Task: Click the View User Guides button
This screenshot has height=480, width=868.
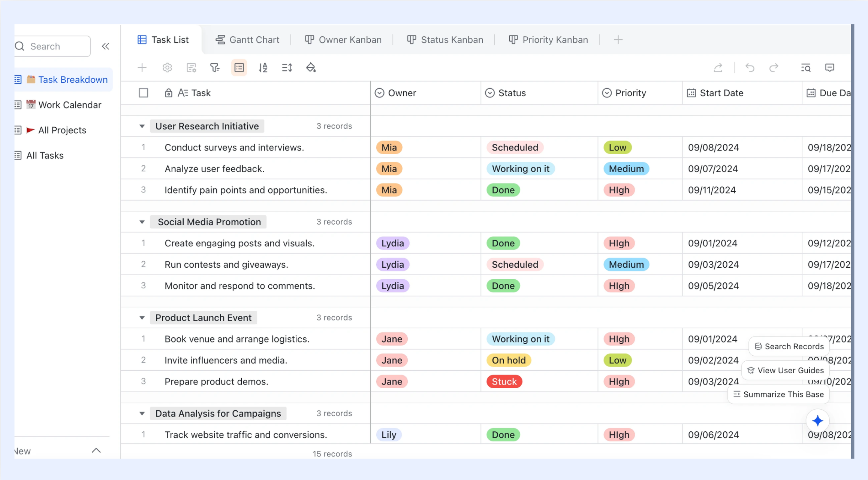Action: pos(786,370)
